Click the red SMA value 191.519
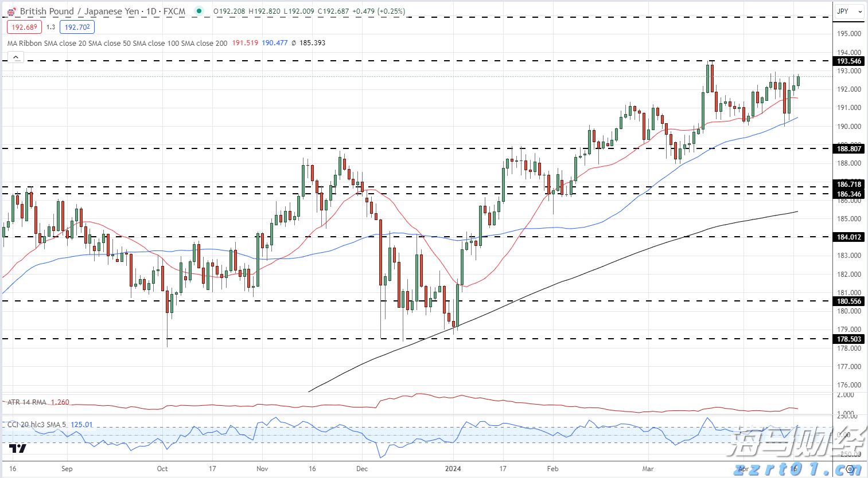868x478 pixels. coord(245,43)
